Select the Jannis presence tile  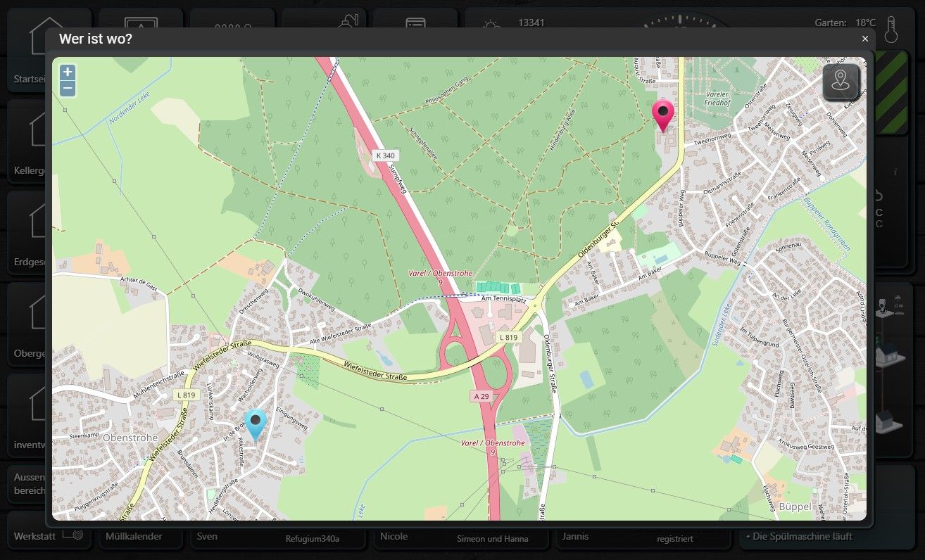[x=643, y=536]
